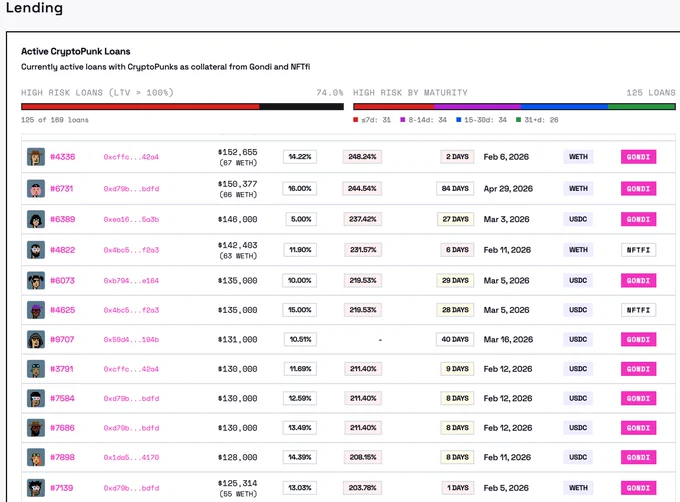680x502 pixels.
Task: Open CryptoPunk #6731 link
Action: pyautogui.click(x=62, y=189)
